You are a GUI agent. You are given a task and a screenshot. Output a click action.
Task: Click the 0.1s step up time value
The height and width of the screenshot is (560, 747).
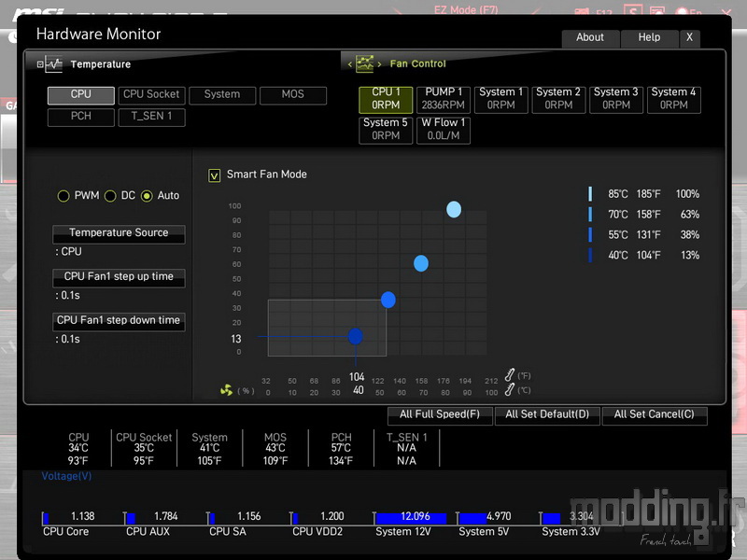click(x=70, y=296)
